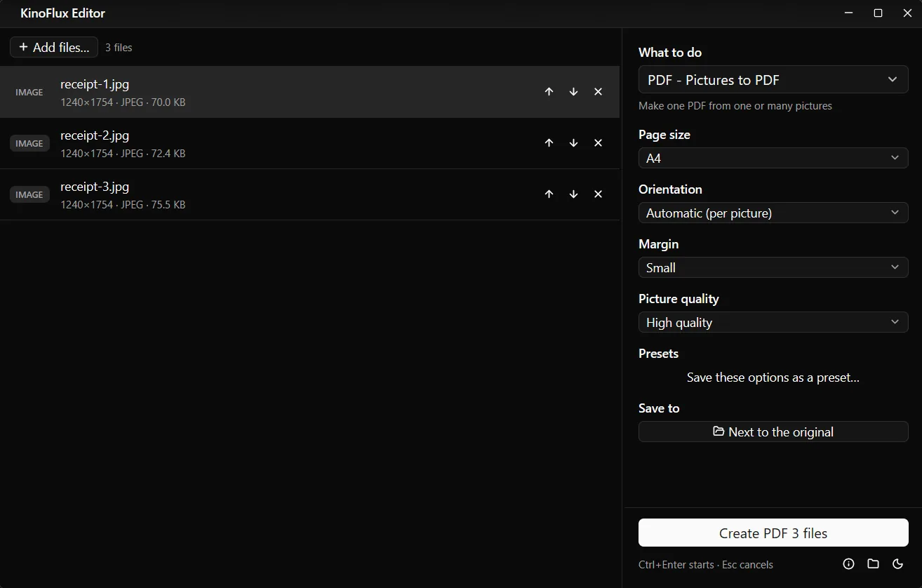This screenshot has height=588, width=922.
Task: Open the Page size dropdown
Action: coord(773,159)
